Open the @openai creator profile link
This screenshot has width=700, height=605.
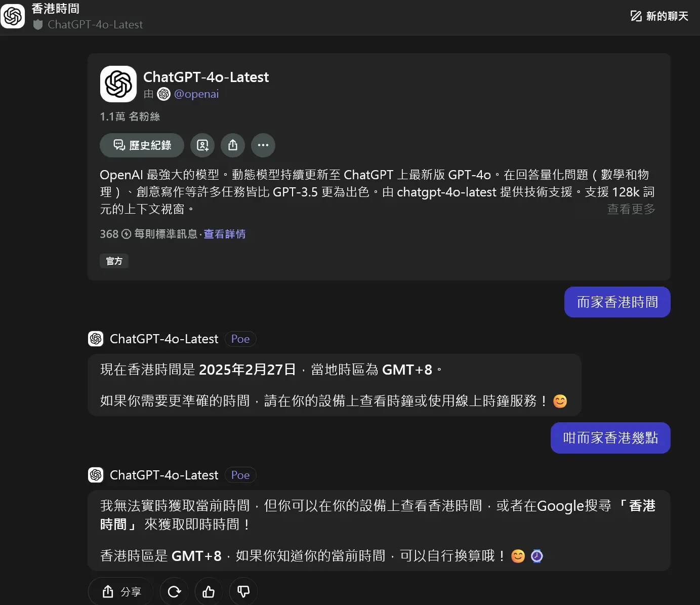click(x=196, y=94)
